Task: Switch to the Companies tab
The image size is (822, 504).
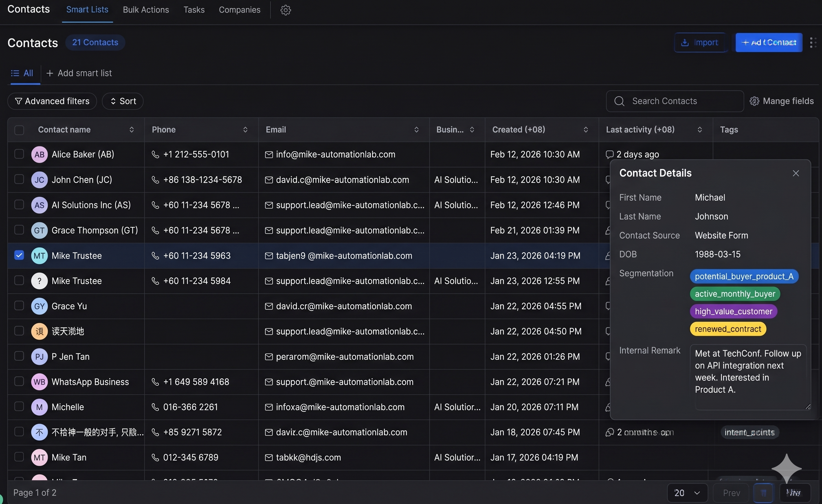Action: [240, 10]
